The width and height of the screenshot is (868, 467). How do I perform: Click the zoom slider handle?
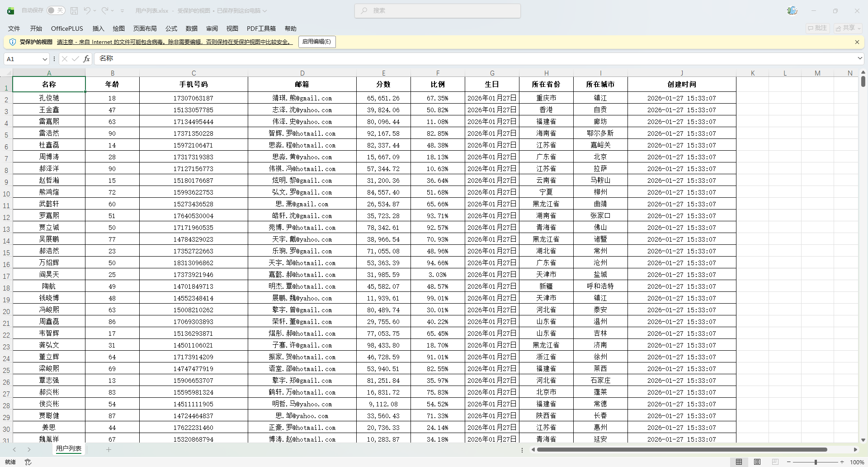tap(816, 462)
